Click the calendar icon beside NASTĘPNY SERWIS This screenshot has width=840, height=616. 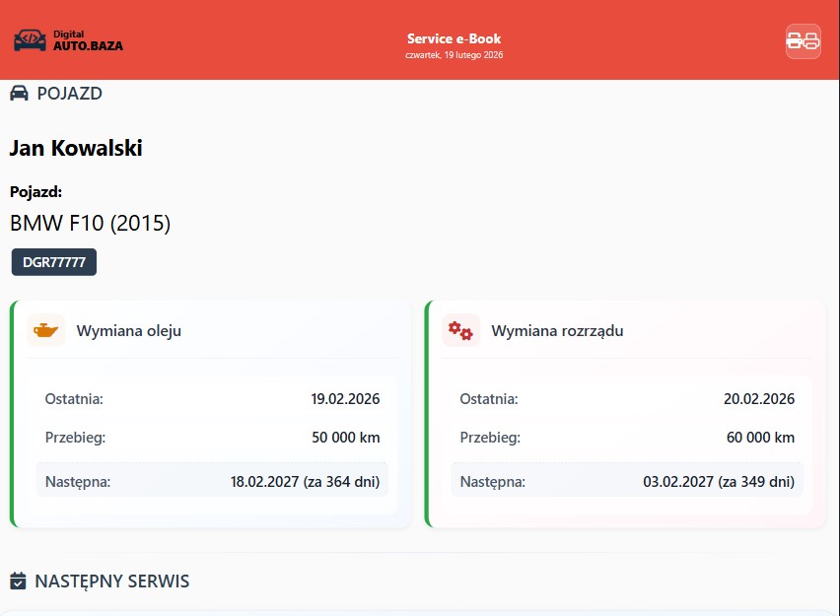[17, 581]
